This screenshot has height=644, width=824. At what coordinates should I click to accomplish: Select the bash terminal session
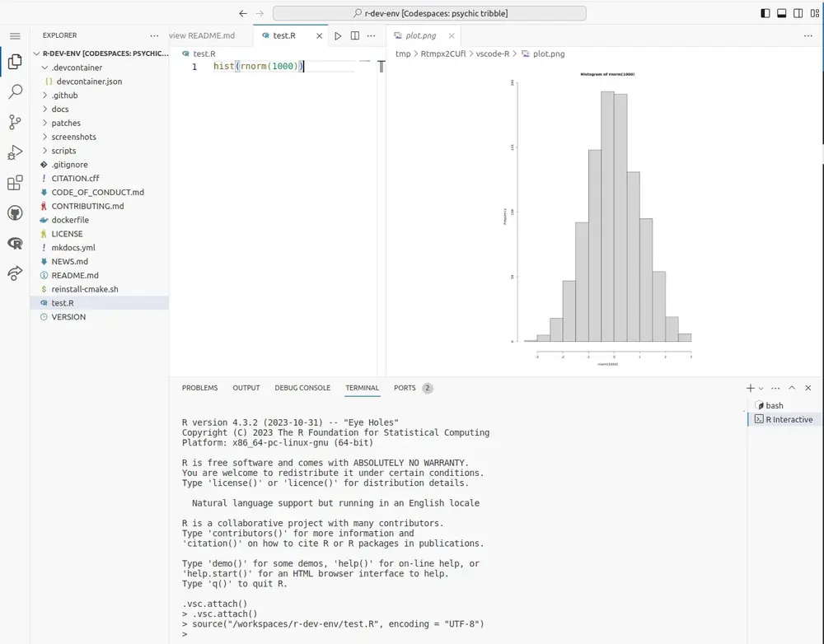[774, 405]
